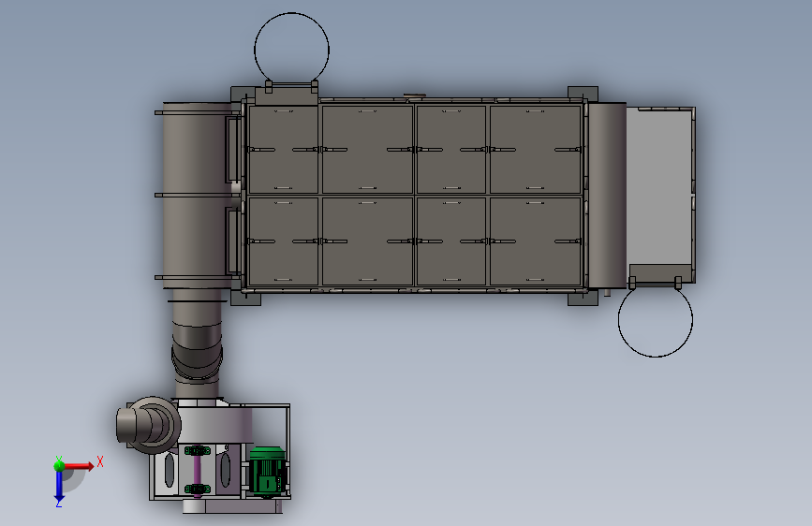Select the large gray cylinder left of the cabinet

coord(197,196)
